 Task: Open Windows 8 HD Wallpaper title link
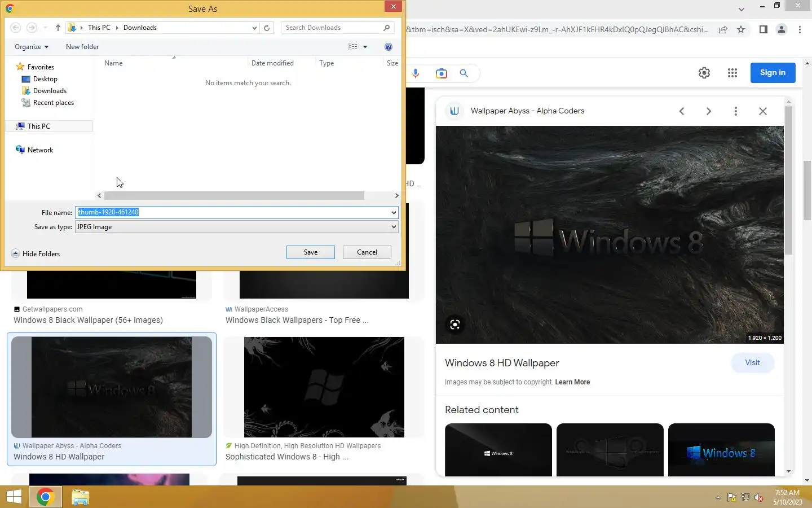502,363
